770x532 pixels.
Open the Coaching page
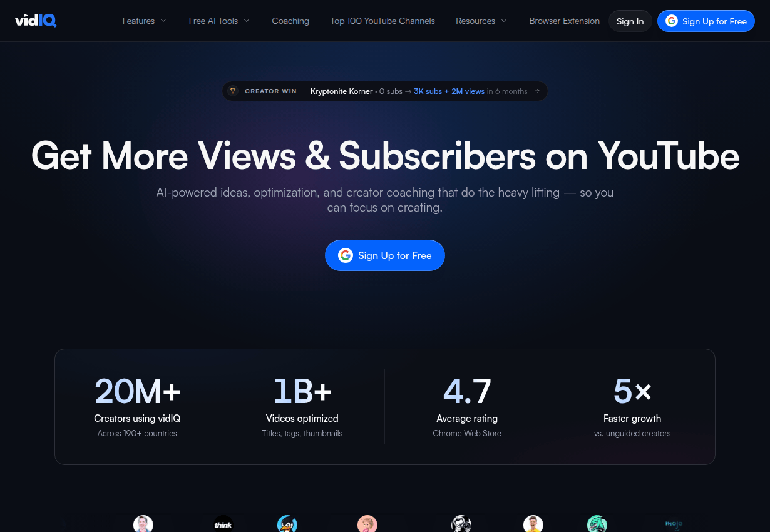coord(290,21)
